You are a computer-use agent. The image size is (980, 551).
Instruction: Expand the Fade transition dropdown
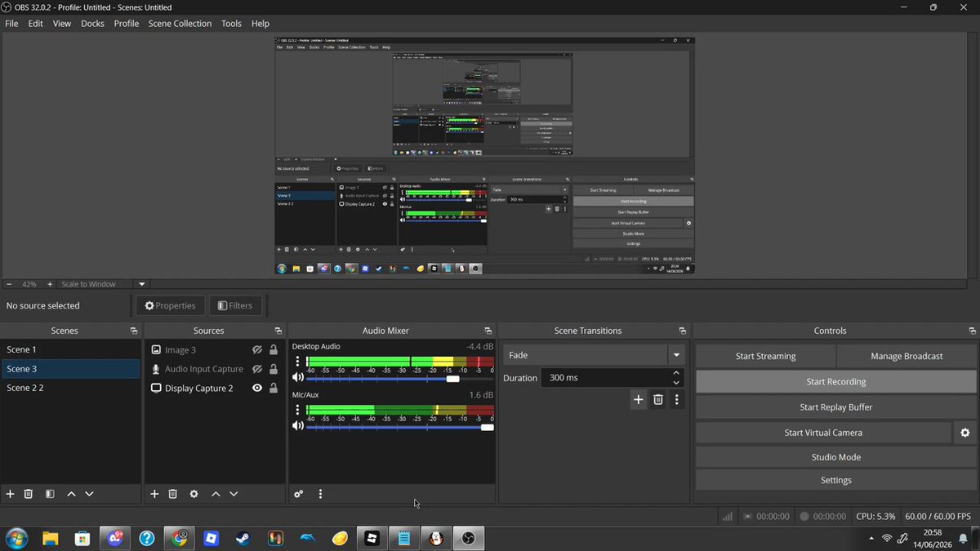point(676,355)
